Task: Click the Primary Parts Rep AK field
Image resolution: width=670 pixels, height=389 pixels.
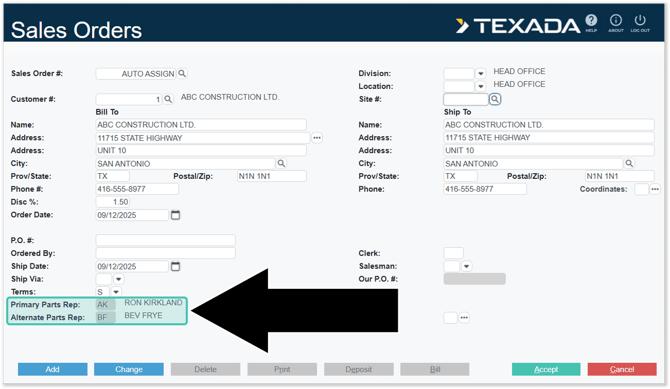Action: (x=106, y=305)
